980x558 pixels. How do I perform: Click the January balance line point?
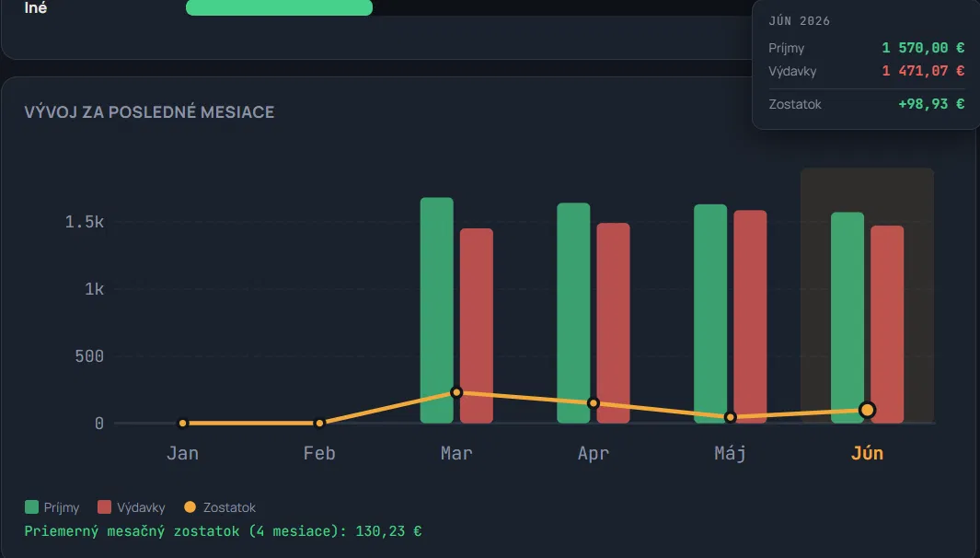[182, 424]
